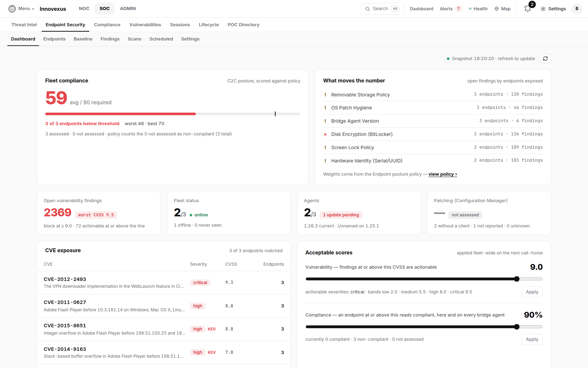Adjust the Vulnerability CVSS slider
The width and height of the screenshot is (588, 368).
point(424,279)
